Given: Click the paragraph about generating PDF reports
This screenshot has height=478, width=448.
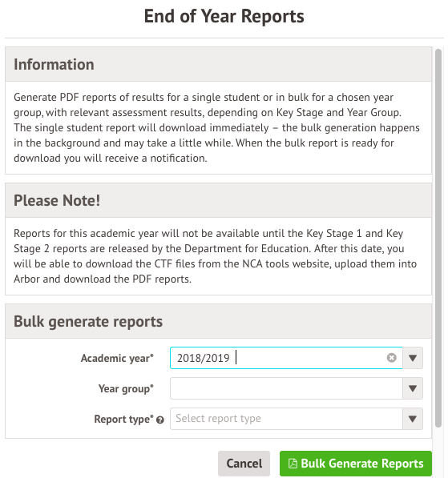Looking at the screenshot, I should point(216,127).
